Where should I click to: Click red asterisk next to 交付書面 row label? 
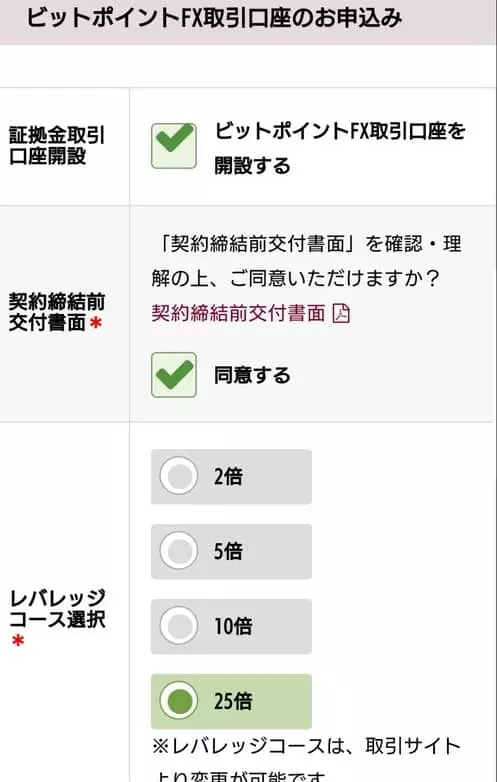tap(96, 323)
